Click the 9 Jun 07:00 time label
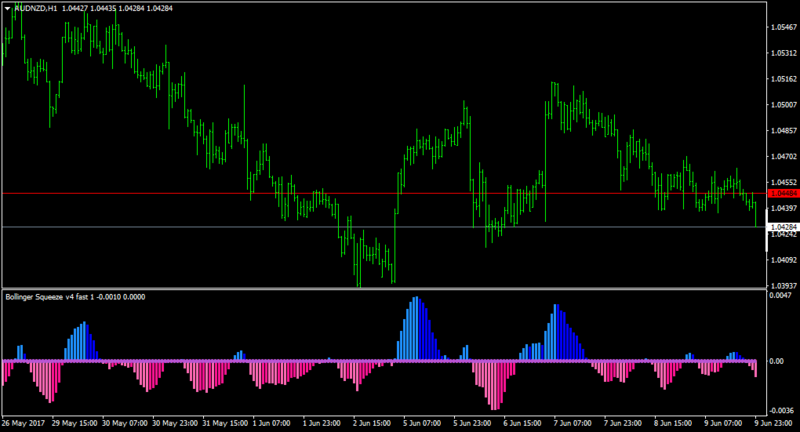800x432 pixels. tap(723, 423)
